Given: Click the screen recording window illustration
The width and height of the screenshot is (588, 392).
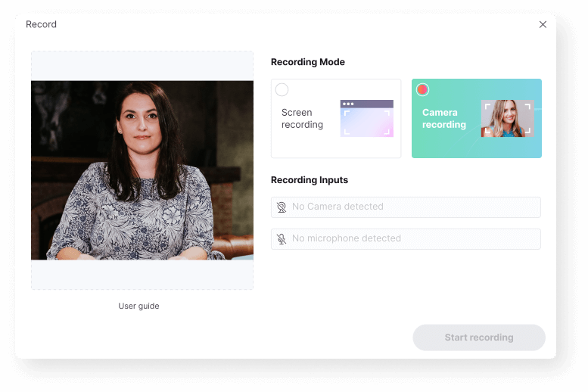Looking at the screenshot, I should click(367, 118).
